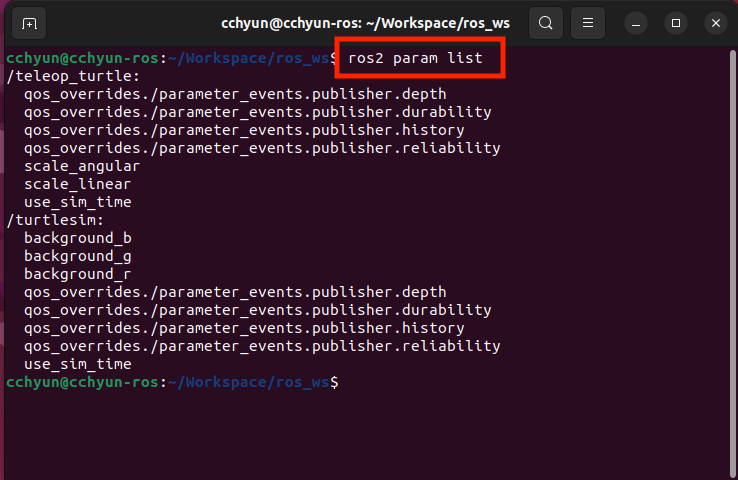Click scale_linear parameter text
The image size is (738, 480).
point(78,184)
